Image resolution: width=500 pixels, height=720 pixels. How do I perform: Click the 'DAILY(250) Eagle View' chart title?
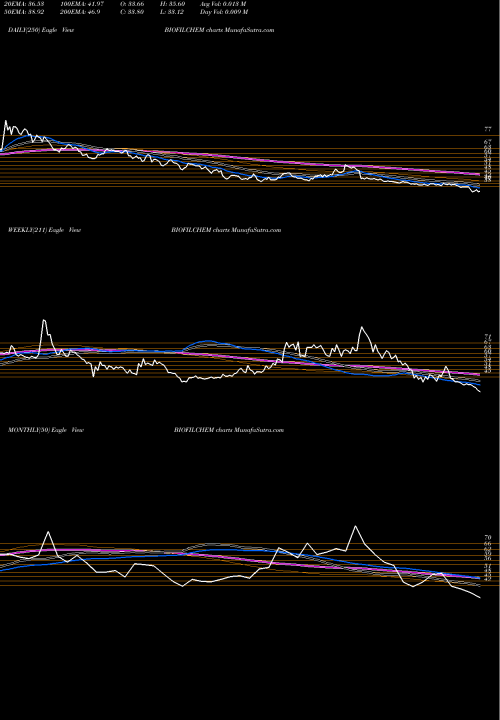point(41,30)
